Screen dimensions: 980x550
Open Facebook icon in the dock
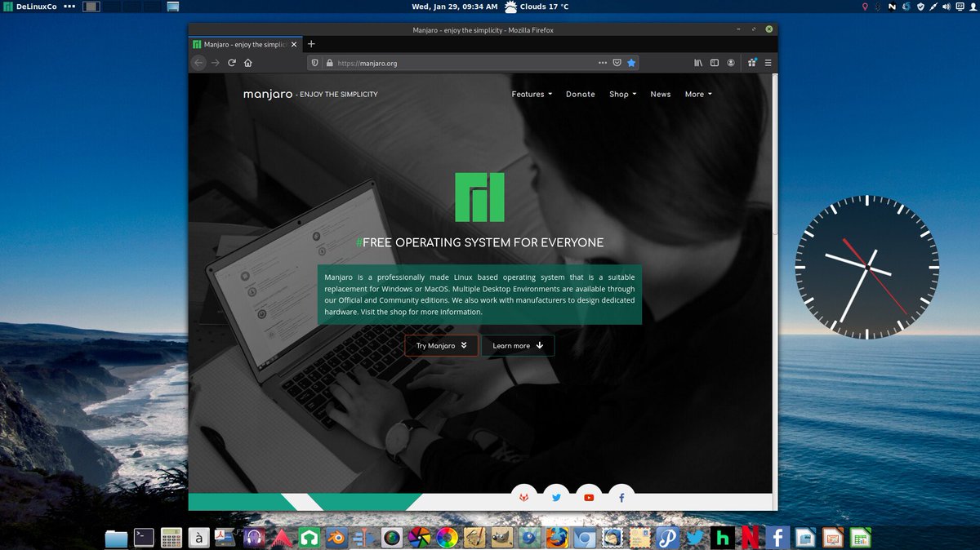point(777,537)
